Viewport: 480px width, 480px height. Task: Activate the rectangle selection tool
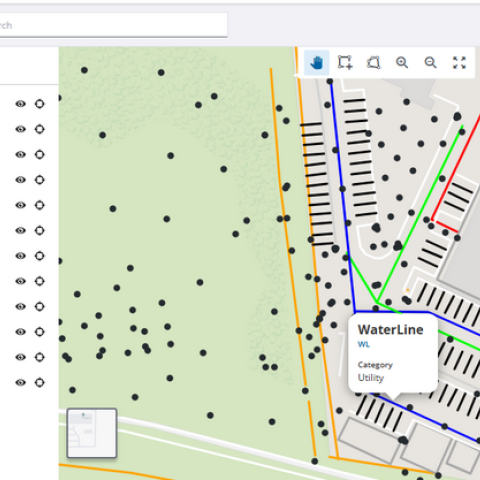click(x=345, y=62)
